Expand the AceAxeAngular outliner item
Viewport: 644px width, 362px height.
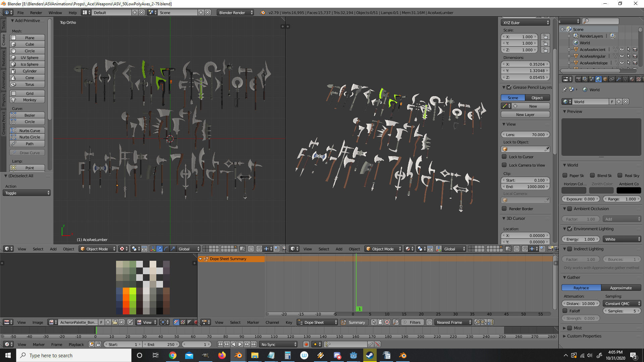click(x=569, y=56)
